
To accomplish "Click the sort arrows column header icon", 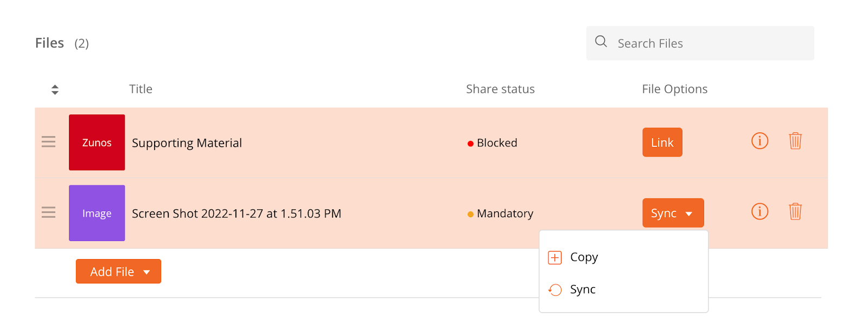I will coord(55,89).
